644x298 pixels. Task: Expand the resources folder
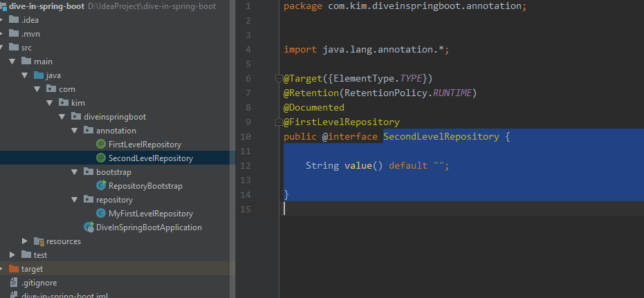point(25,241)
